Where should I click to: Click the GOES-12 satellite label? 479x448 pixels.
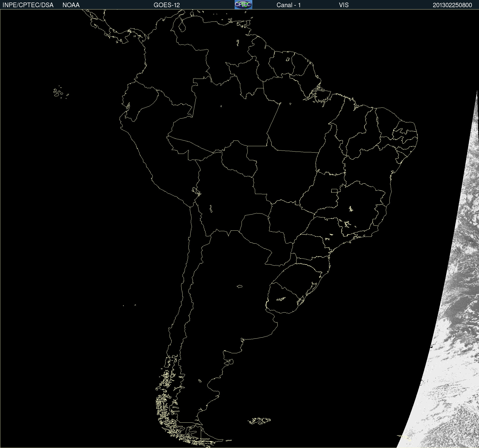point(167,5)
